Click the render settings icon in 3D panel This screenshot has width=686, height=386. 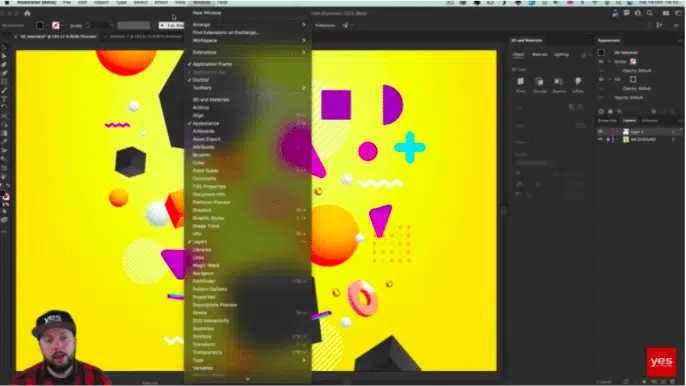click(583, 55)
